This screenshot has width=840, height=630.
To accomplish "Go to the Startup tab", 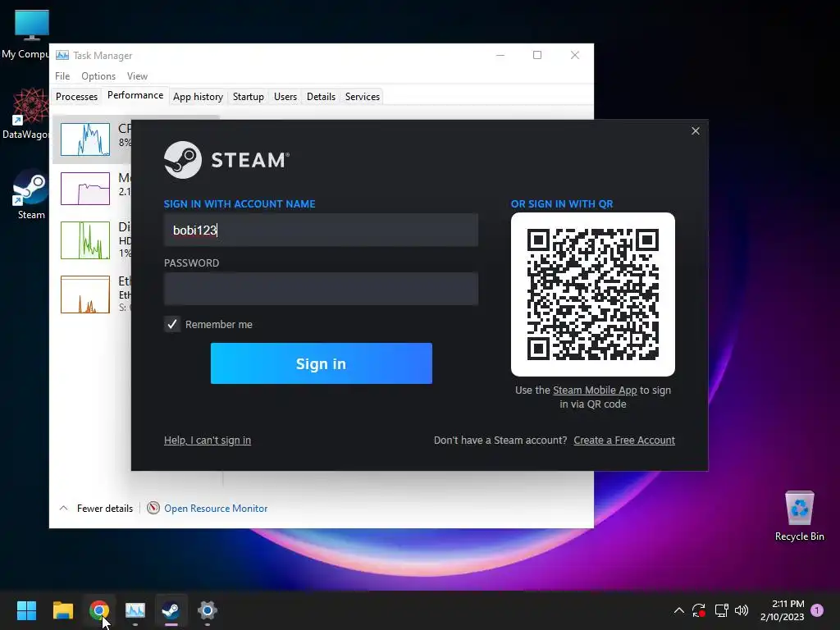I will click(x=248, y=97).
